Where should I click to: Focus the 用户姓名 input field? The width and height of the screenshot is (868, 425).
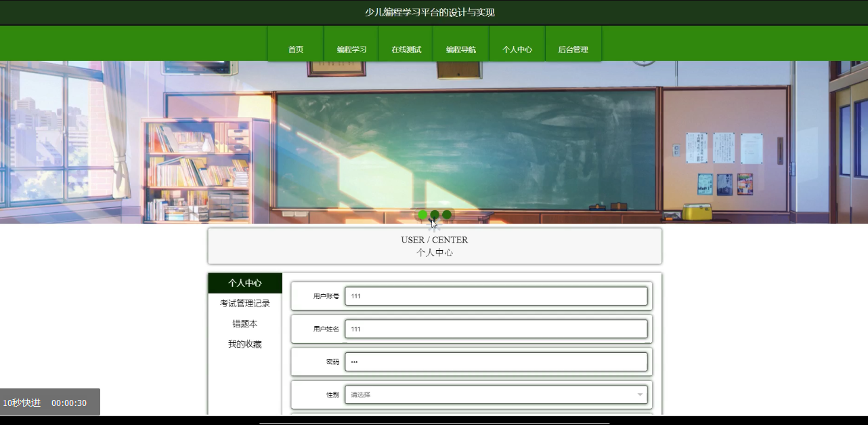tap(496, 329)
